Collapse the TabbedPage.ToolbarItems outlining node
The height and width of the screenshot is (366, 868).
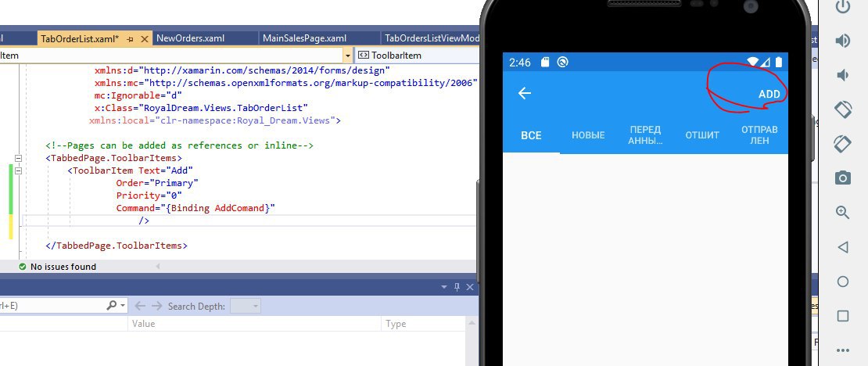click(18, 158)
